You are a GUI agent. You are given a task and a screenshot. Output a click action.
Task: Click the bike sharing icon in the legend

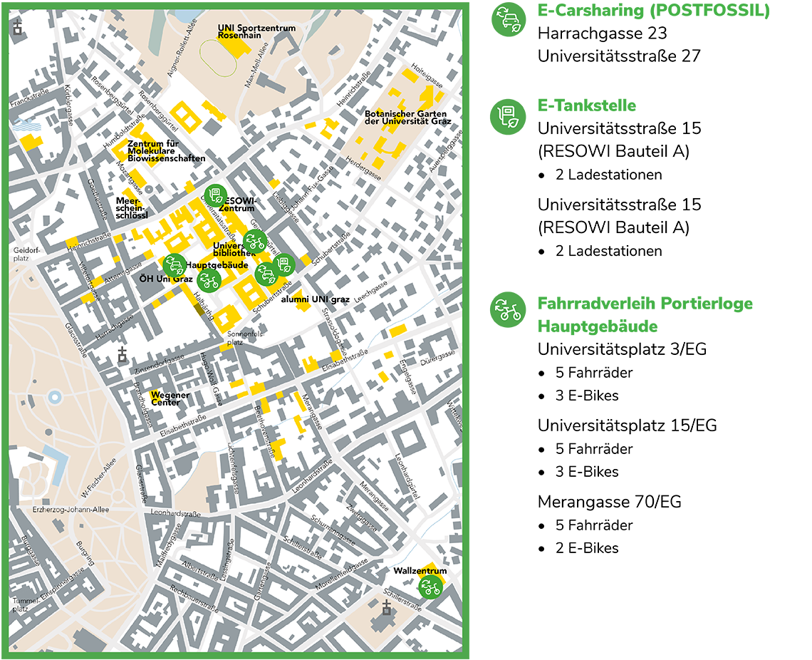tap(508, 310)
